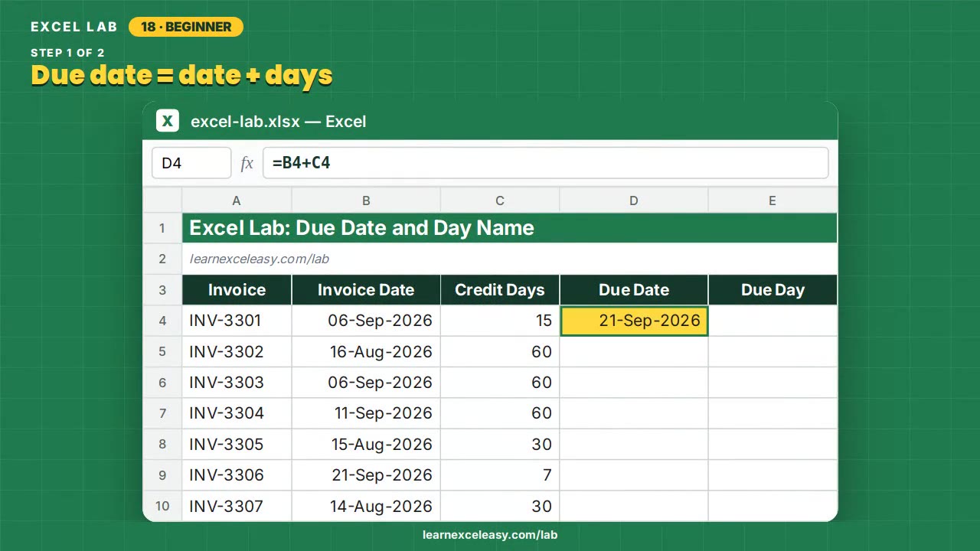Click the window title "excel-lab.xlsx — Excel"
Screen dimensions: 980x551
click(279, 121)
